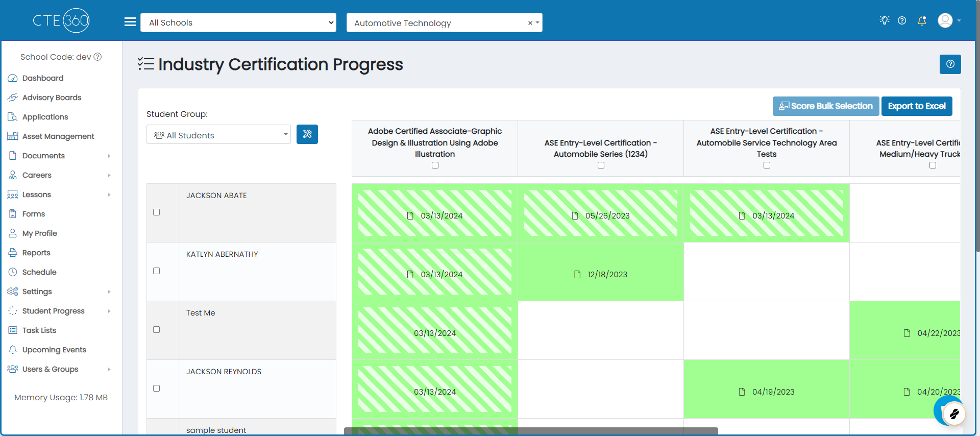Check the box for Jackson Abate
This screenshot has height=436, width=980.
(x=157, y=212)
